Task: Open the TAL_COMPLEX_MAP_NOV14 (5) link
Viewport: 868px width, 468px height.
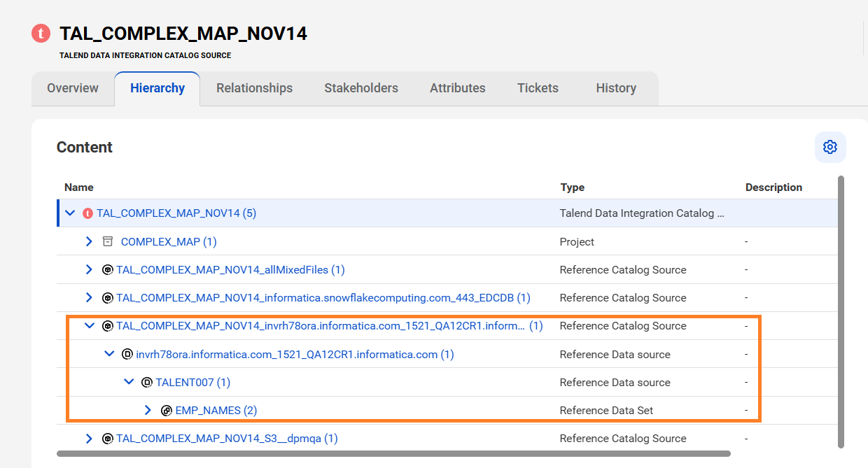Action: [176, 213]
